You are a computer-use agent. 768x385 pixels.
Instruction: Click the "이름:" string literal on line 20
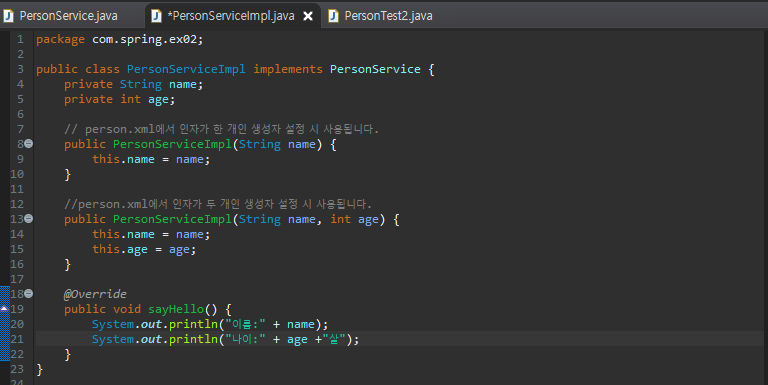coord(245,324)
